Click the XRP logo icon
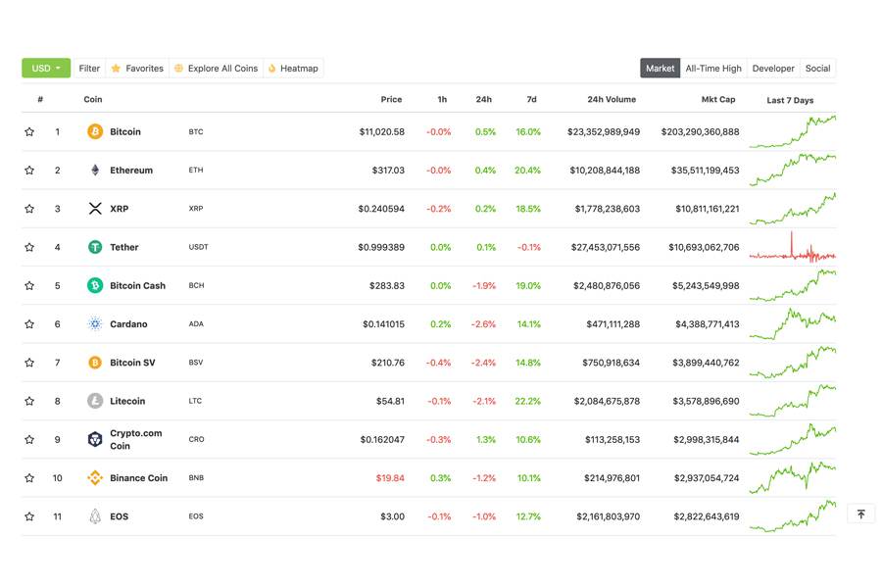The image size is (882, 588). [x=95, y=209]
